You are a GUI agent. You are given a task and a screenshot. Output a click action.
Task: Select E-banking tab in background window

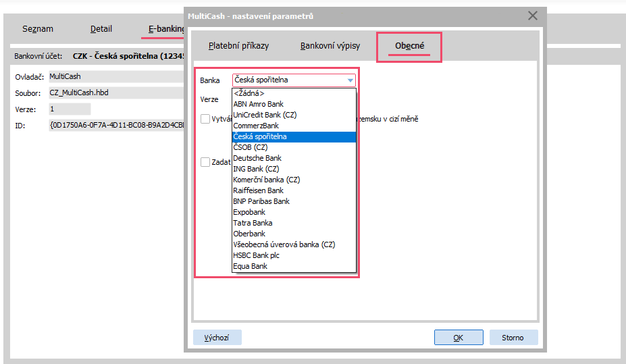point(165,29)
